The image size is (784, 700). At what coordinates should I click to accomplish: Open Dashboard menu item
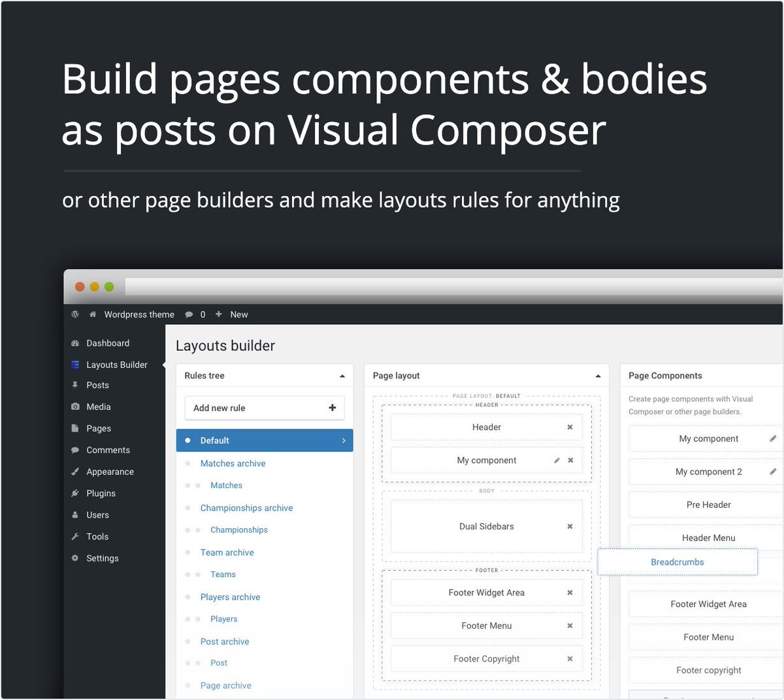[x=108, y=343]
